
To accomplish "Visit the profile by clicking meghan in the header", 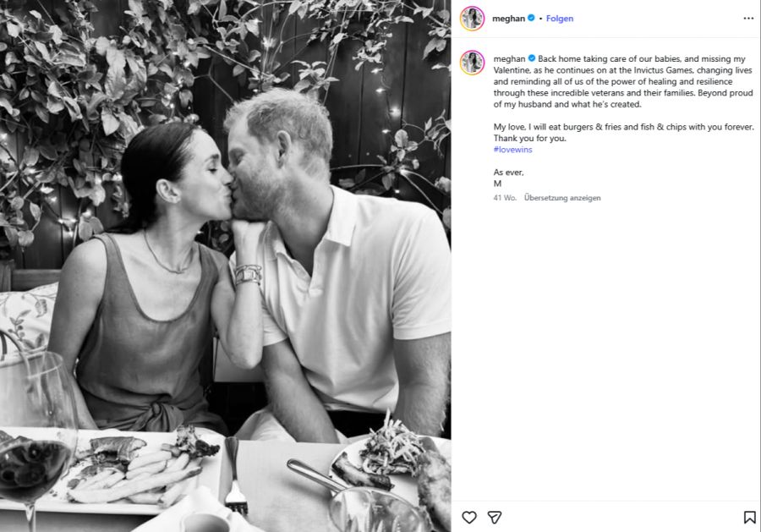I will click(x=509, y=17).
